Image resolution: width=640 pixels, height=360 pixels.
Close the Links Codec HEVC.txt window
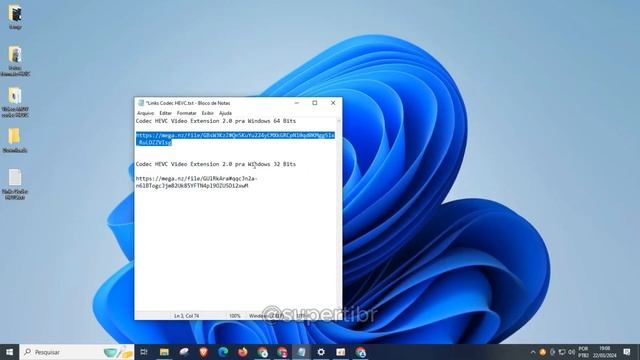[333, 103]
